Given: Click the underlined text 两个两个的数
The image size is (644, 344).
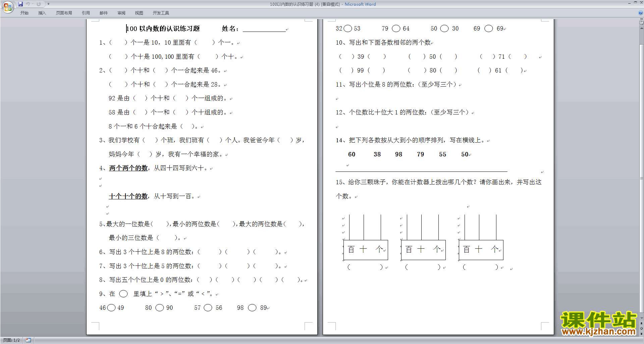Looking at the screenshot, I should 128,168.
